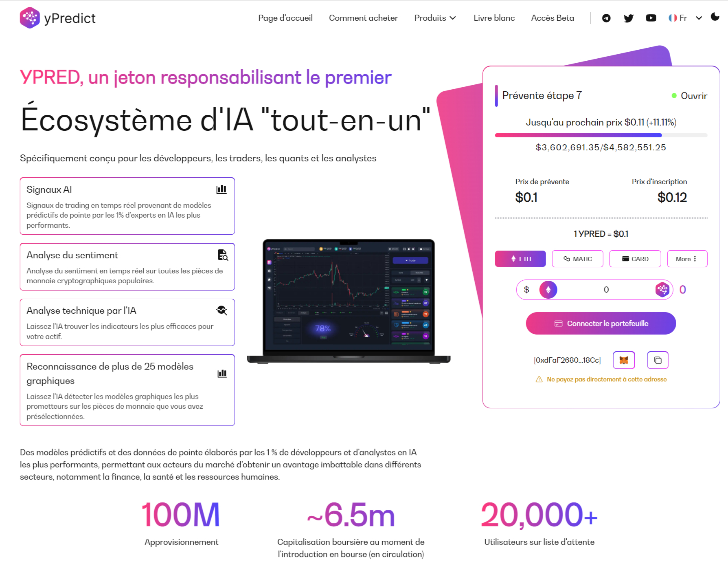The width and height of the screenshot is (728, 566).
Task: Click document search icon in Analyse du sentiment
Action: (223, 255)
